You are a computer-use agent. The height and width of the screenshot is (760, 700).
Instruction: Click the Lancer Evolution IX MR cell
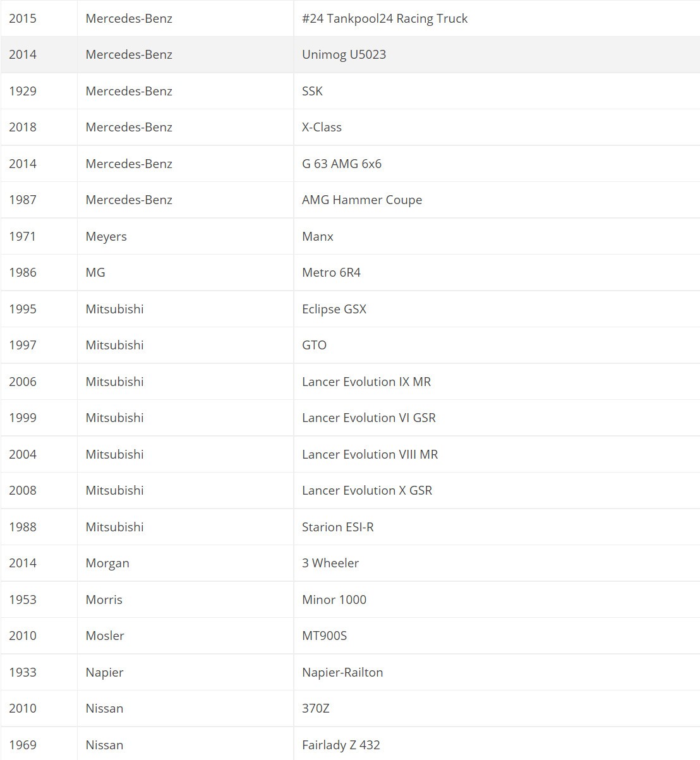tap(366, 382)
